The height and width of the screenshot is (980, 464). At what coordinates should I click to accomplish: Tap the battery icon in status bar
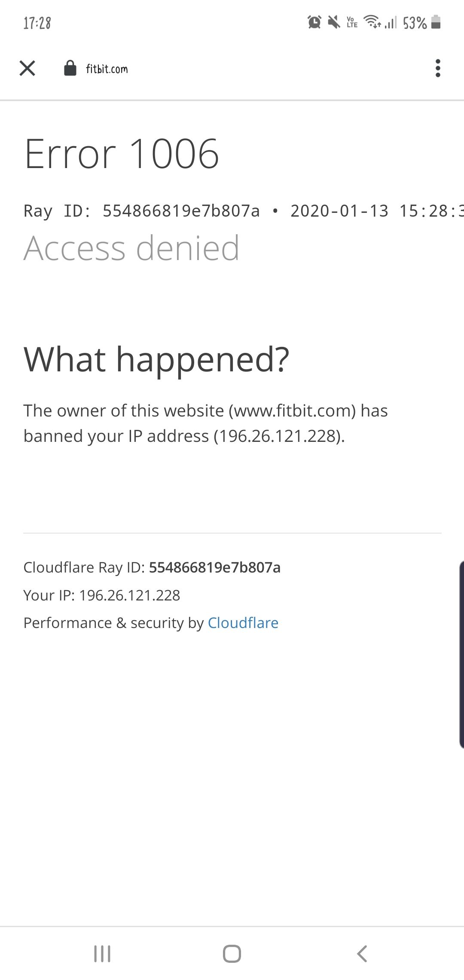point(436,22)
